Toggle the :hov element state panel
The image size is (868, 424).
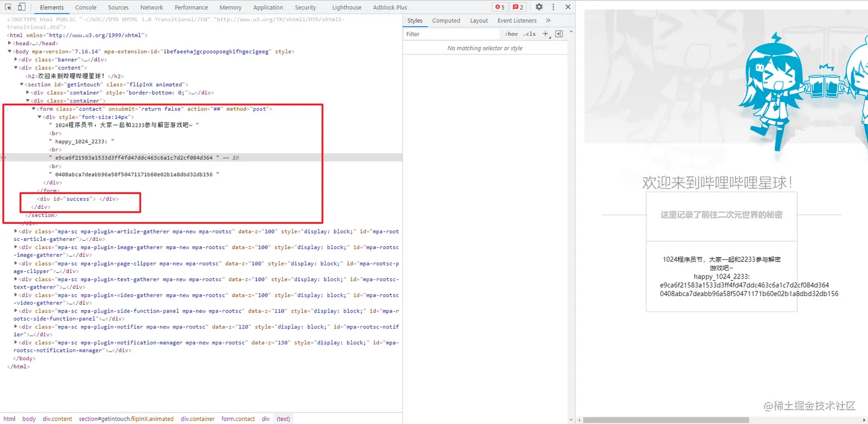click(511, 34)
